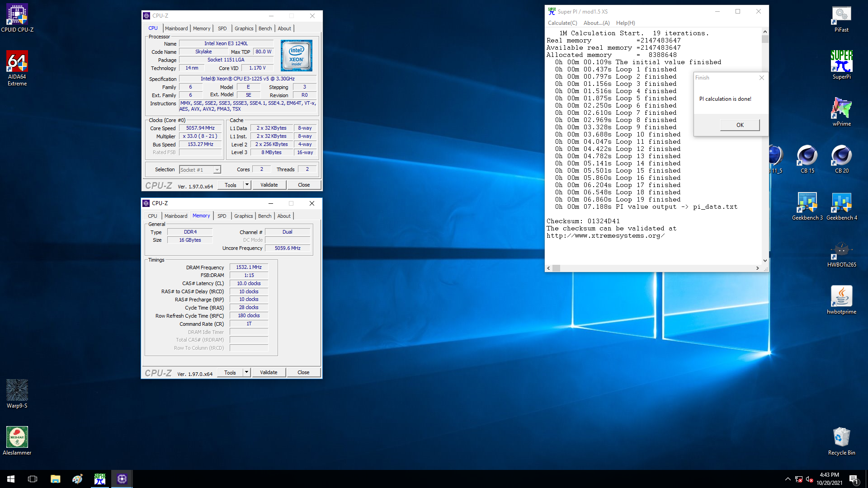This screenshot has height=488, width=868.
Task: Switch to Bench tab in upper CPU-Z window
Action: [x=265, y=28]
